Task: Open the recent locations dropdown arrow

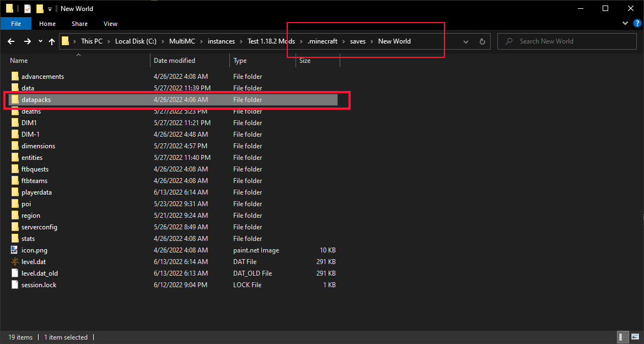Action: (x=40, y=41)
